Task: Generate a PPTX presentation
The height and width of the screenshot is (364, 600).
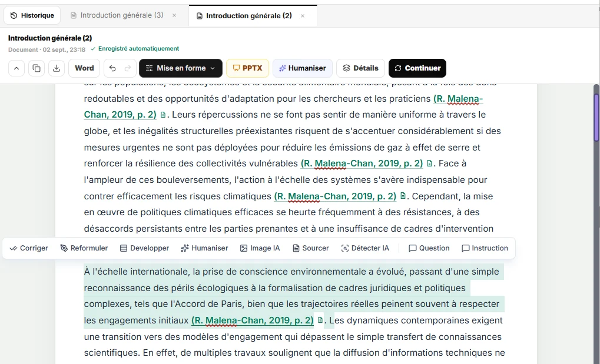Action: (x=247, y=68)
